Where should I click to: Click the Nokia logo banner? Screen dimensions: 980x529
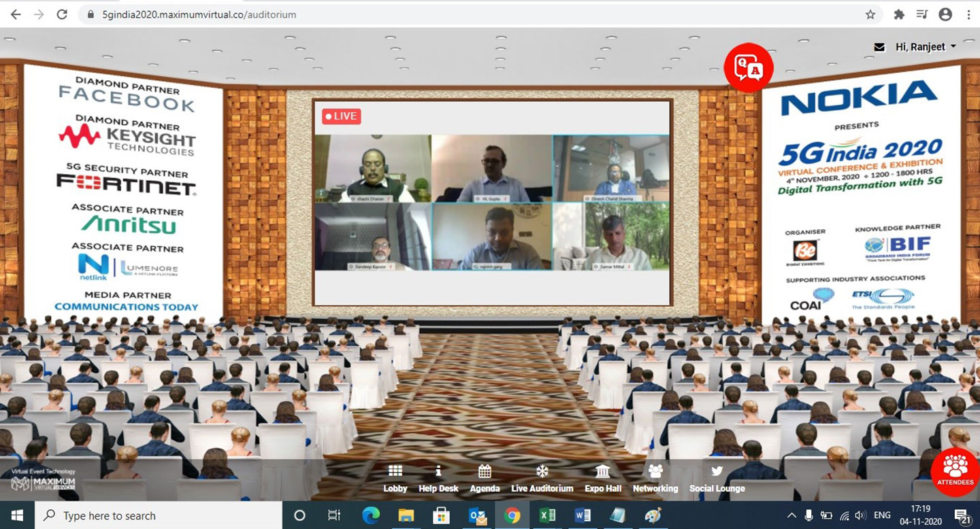click(860, 97)
